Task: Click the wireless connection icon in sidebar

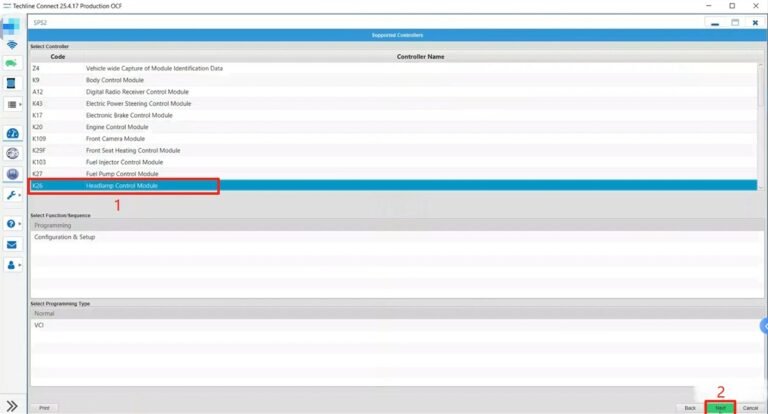Action: 12,45
